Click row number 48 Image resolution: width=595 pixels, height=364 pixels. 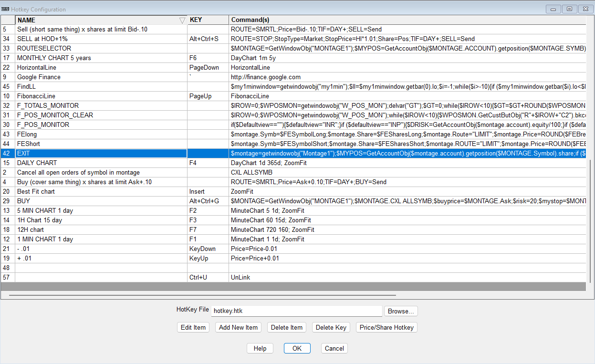click(8, 268)
